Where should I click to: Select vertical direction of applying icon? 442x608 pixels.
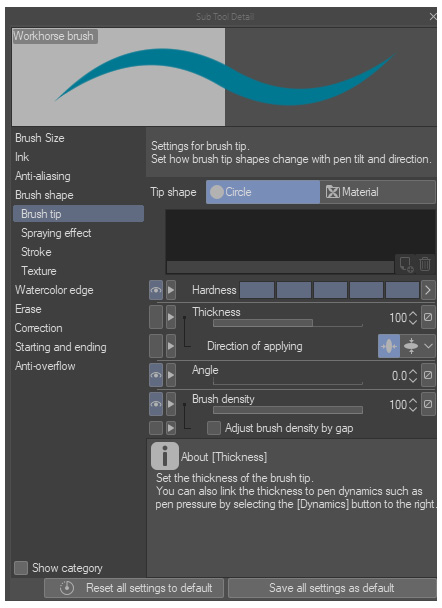coord(411,346)
